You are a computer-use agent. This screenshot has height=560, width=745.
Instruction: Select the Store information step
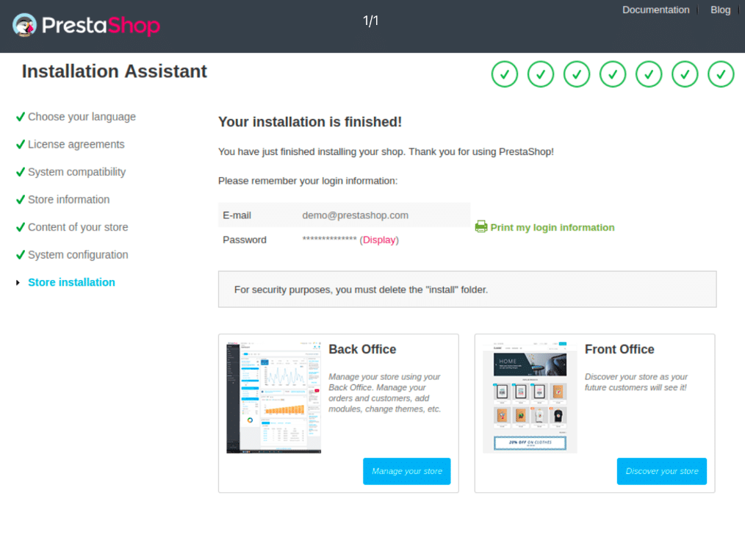69,199
